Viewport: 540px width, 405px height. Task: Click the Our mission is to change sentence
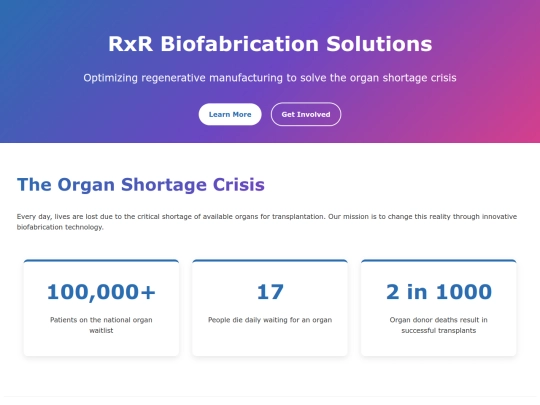coord(423,217)
